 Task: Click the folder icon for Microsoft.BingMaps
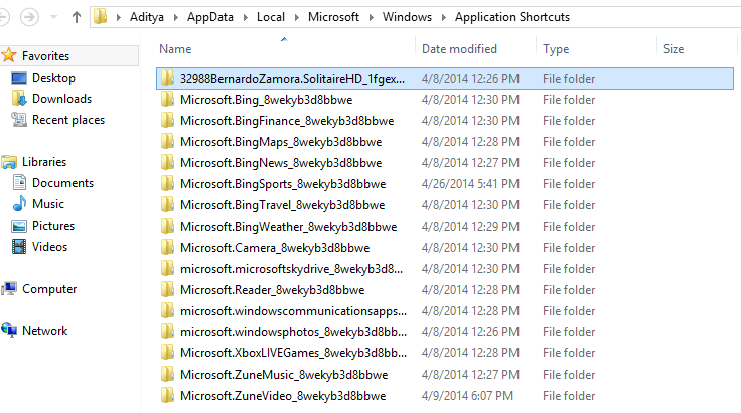pos(167,142)
